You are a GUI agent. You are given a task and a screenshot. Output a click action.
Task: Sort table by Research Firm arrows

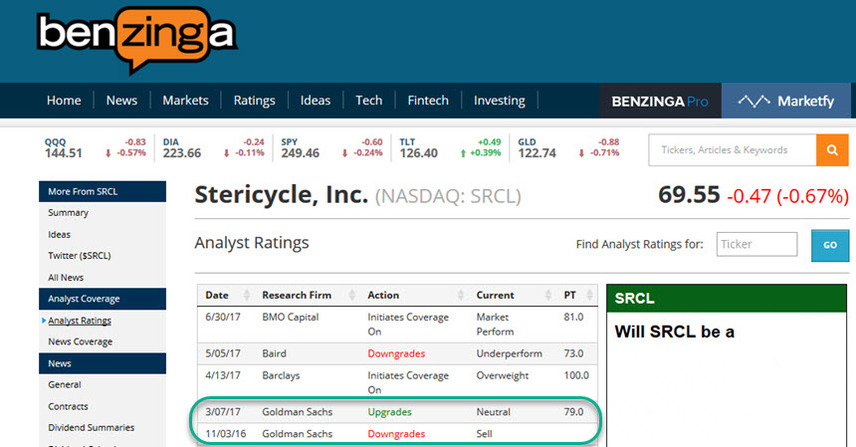[x=352, y=295]
